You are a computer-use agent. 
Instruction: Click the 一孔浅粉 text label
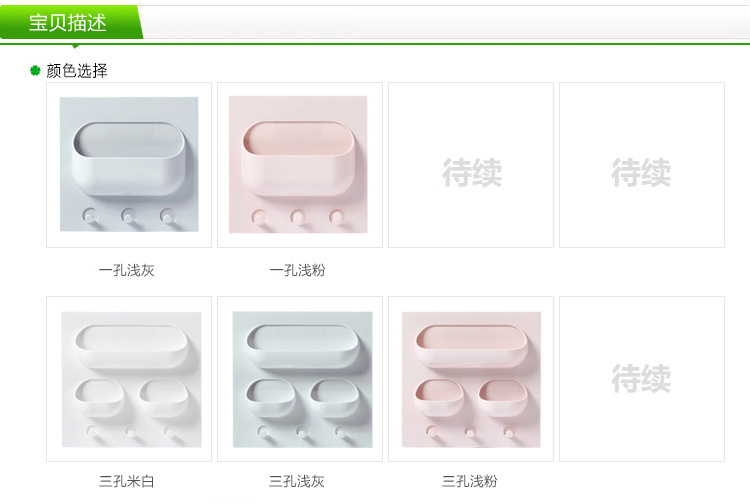click(x=298, y=271)
